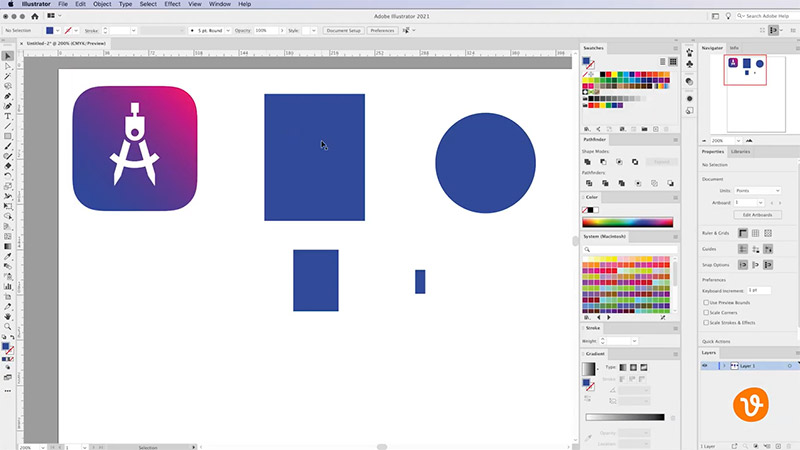800x450 pixels.
Task: Switch to the Libraries tab
Action: (740, 152)
